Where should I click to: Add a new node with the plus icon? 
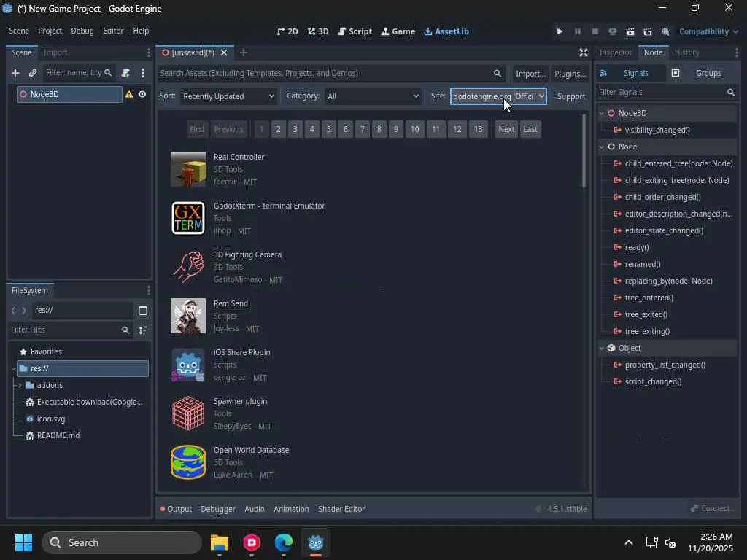click(x=15, y=73)
